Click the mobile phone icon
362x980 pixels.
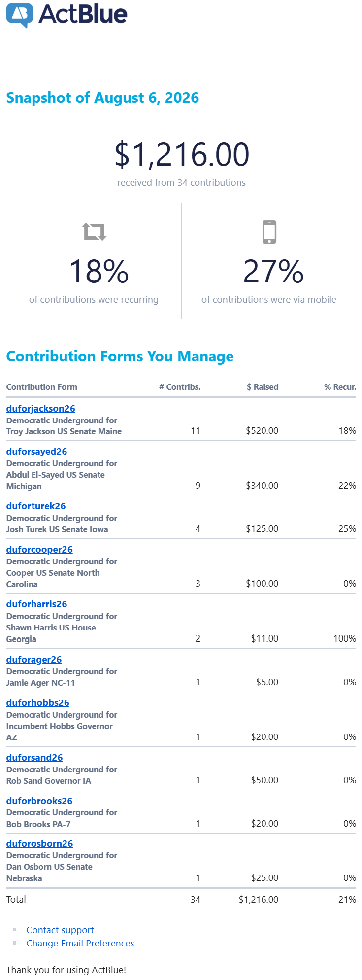coord(269,232)
